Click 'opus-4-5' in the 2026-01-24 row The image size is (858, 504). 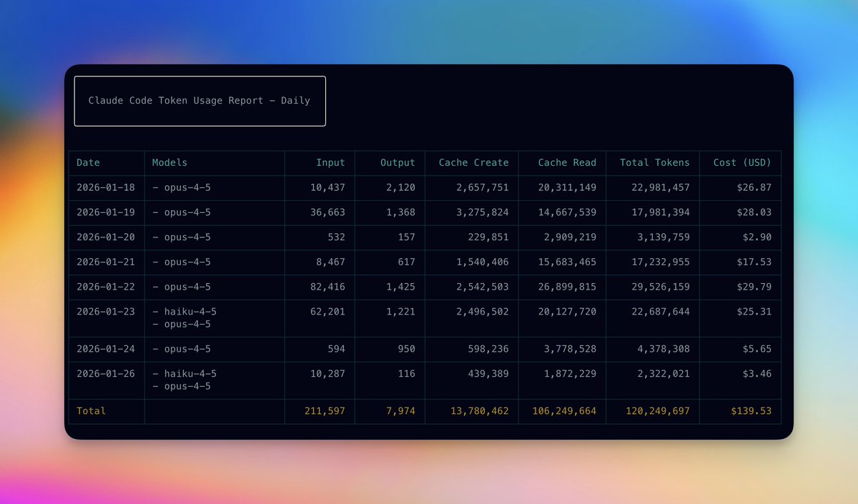(188, 350)
